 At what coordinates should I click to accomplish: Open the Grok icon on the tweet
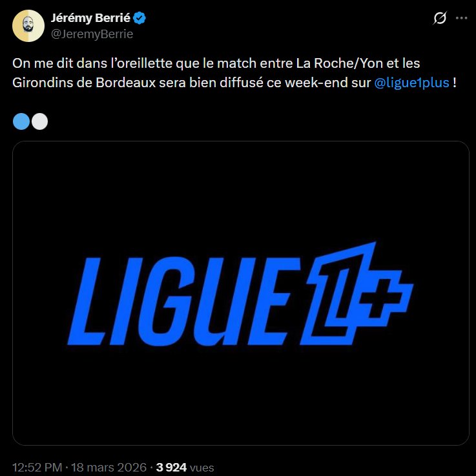tap(439, 19)
